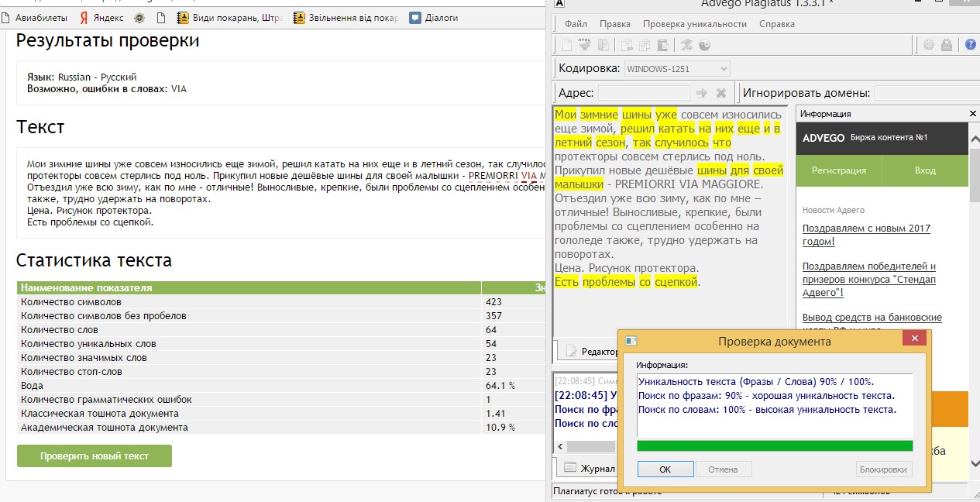Click the Поиск по фразам: 90% result line
The width and height of the screenshot is (980, 502).
[x=766, y=396]
